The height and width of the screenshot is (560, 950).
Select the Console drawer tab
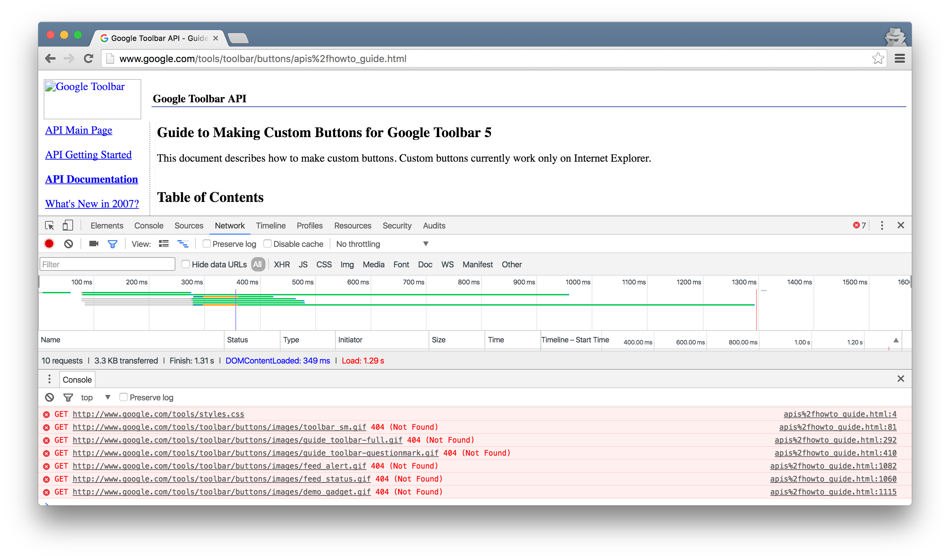[77, 380]
